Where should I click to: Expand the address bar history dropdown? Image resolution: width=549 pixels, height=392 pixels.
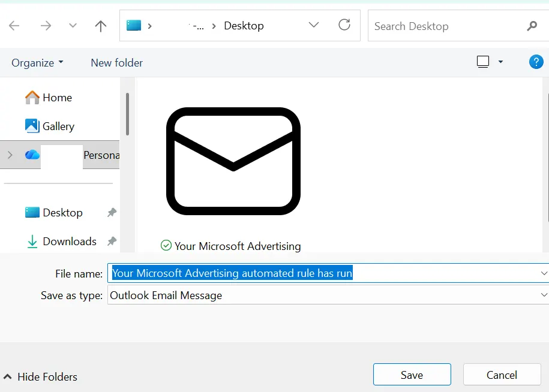click(x=313, y=25)
